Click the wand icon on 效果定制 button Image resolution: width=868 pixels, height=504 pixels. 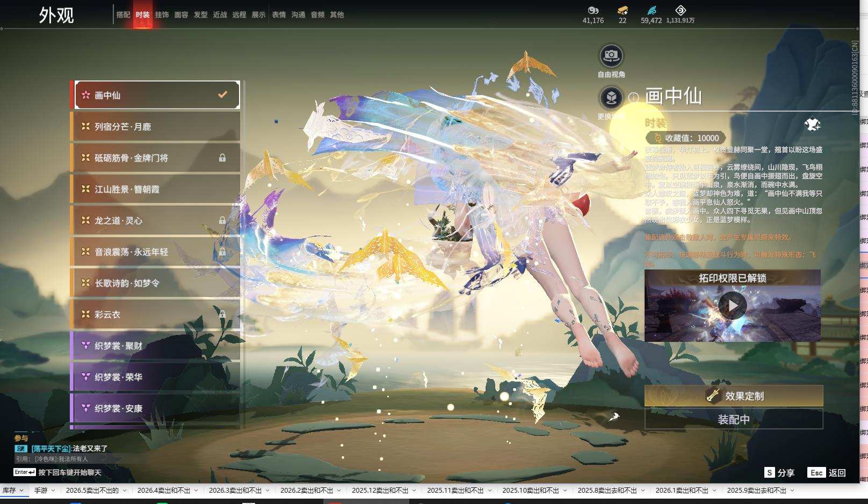tap(713, 396)
